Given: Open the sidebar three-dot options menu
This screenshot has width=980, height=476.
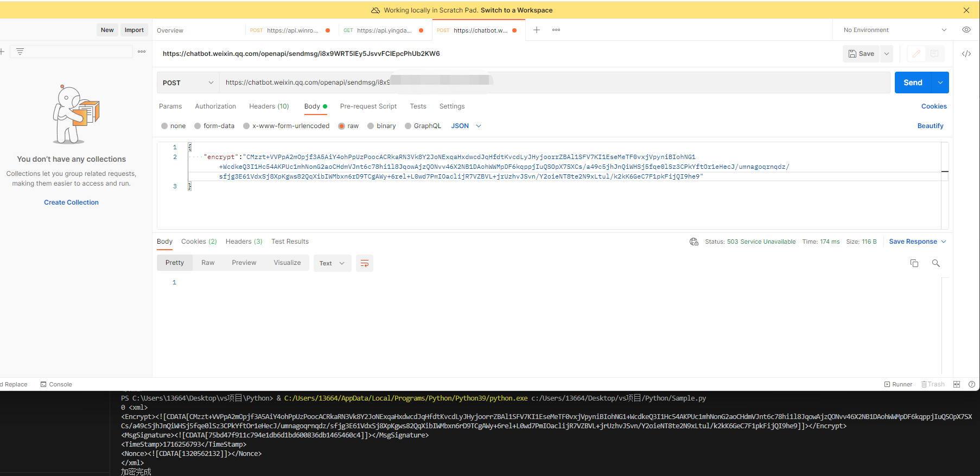Looking at the screenshot, I should click(142, 52).
